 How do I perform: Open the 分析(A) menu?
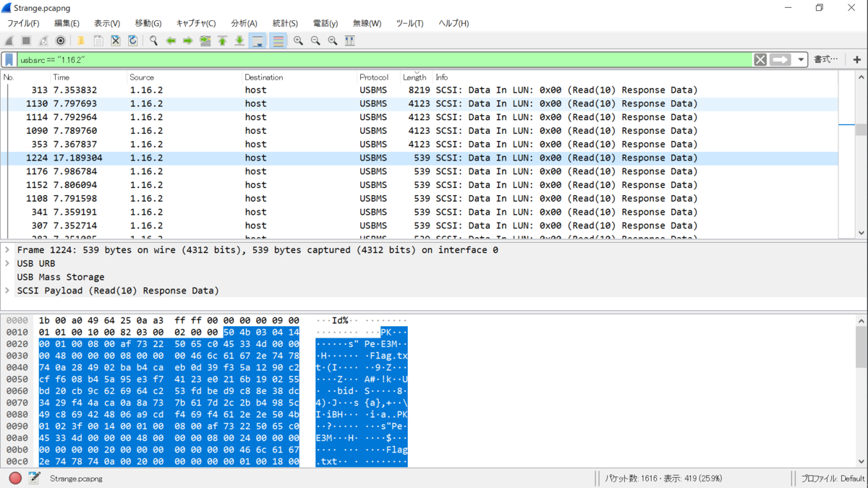click(x=244, y=23)
